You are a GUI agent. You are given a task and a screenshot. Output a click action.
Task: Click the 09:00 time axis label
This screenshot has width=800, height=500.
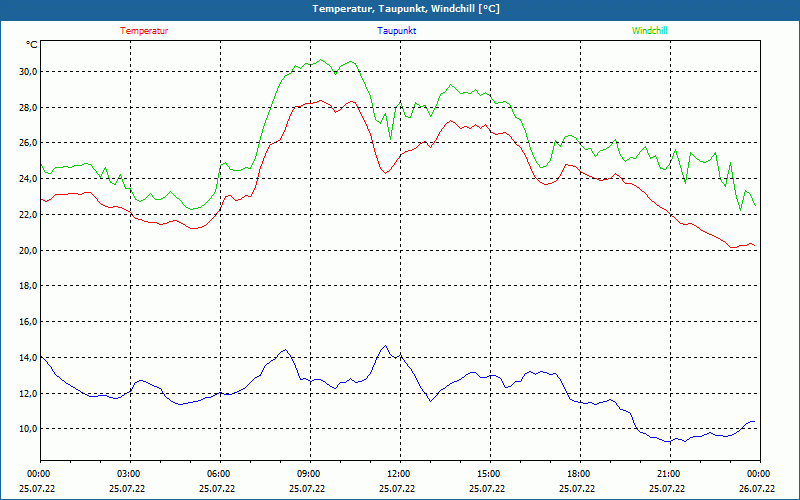pyautogui.click(x=310, y=474)
